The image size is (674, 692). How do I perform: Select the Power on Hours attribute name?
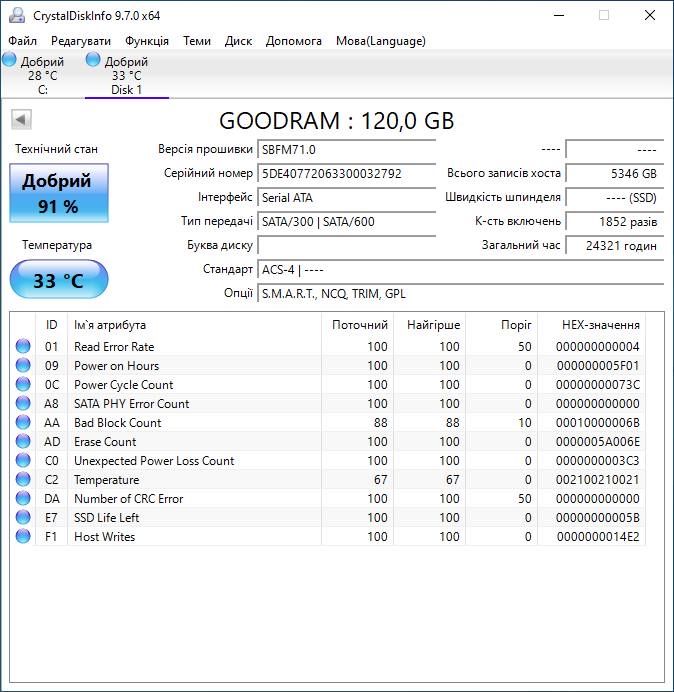point(117,366)
